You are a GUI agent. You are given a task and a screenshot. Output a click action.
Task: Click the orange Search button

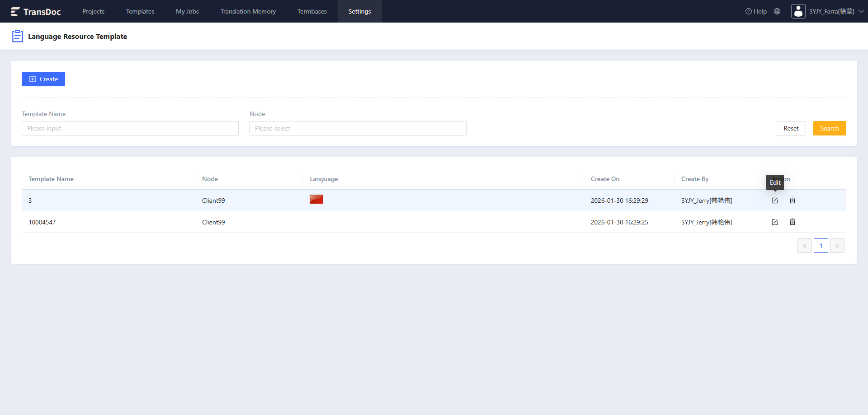[830, 128]
